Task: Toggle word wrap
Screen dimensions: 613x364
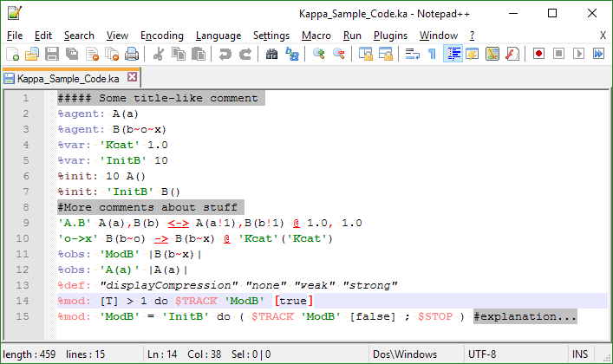Action: (x=413, y=54)
